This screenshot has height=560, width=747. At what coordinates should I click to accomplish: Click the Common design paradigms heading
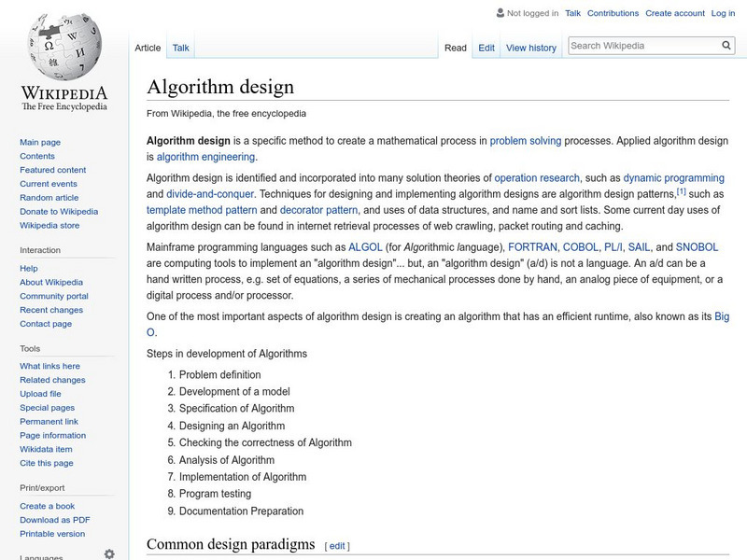pos(231,544)
